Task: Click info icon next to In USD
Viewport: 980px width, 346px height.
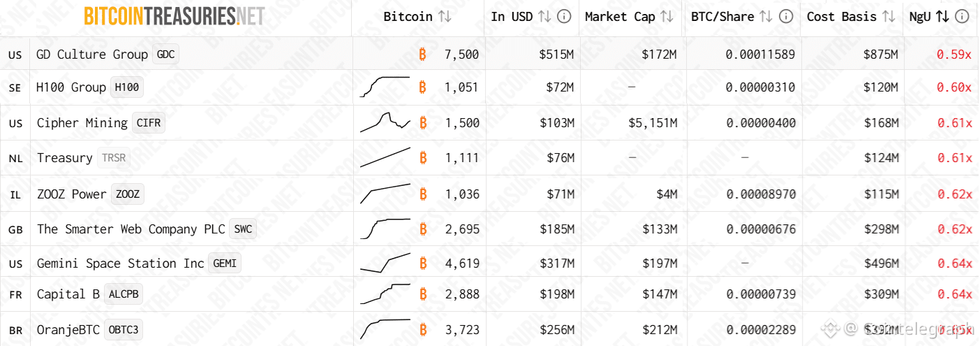Action: coord(565,17)
